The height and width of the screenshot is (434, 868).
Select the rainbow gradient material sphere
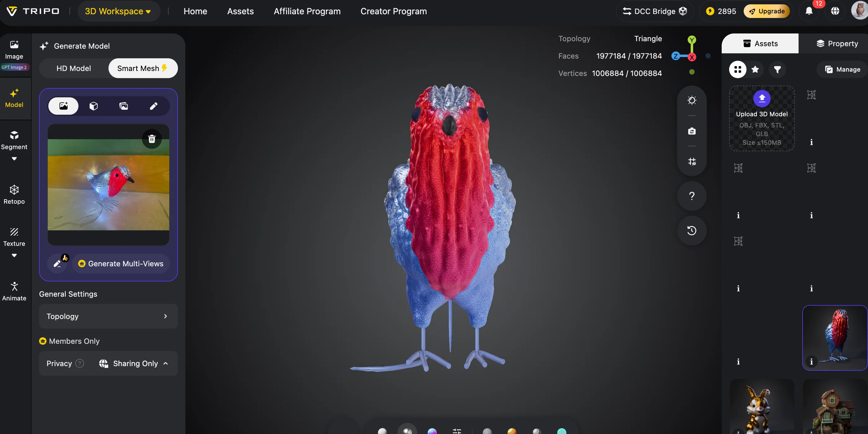coord(432,431)
